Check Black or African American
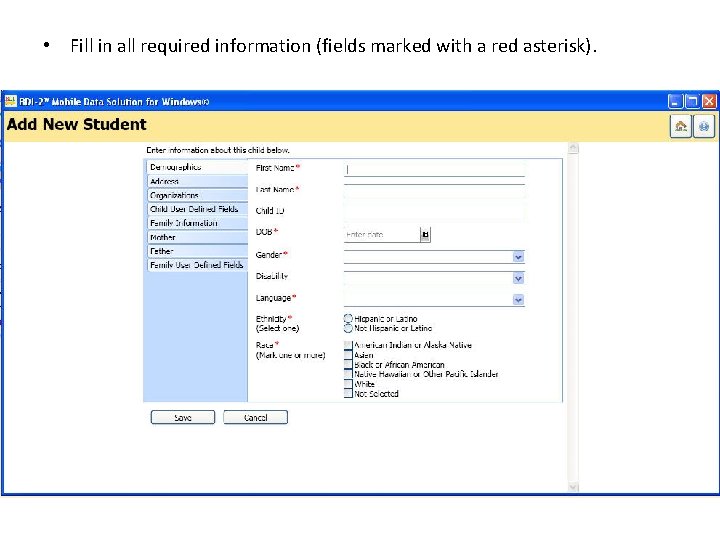Viewport: 720px width, 540px height. pos(348,364)
